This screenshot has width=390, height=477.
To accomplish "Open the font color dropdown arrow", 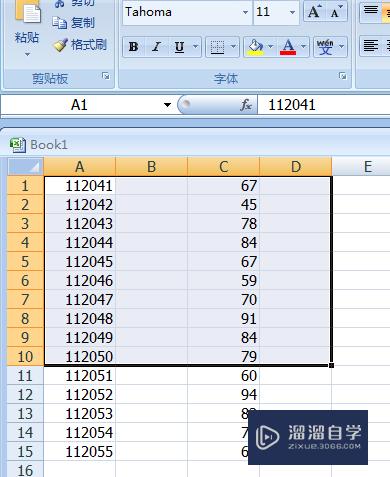I will 304,47.
